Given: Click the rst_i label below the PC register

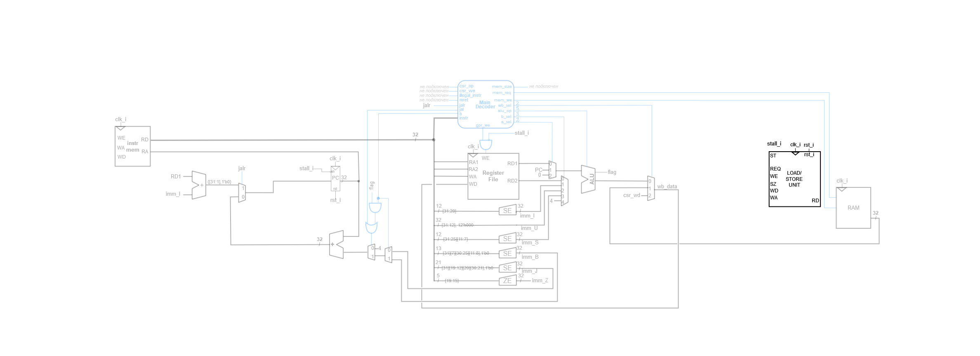Looking at the screenshot, I should coord(335,200).
